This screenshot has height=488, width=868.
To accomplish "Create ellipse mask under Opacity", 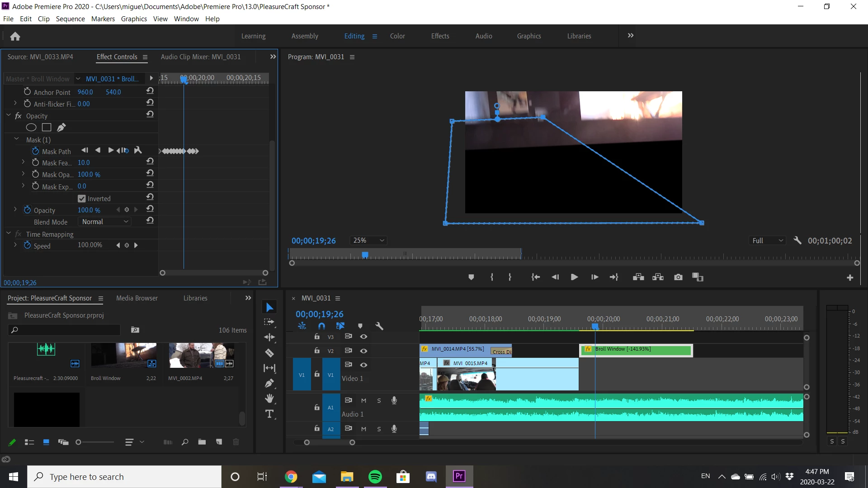I will (x=31, y=127).
